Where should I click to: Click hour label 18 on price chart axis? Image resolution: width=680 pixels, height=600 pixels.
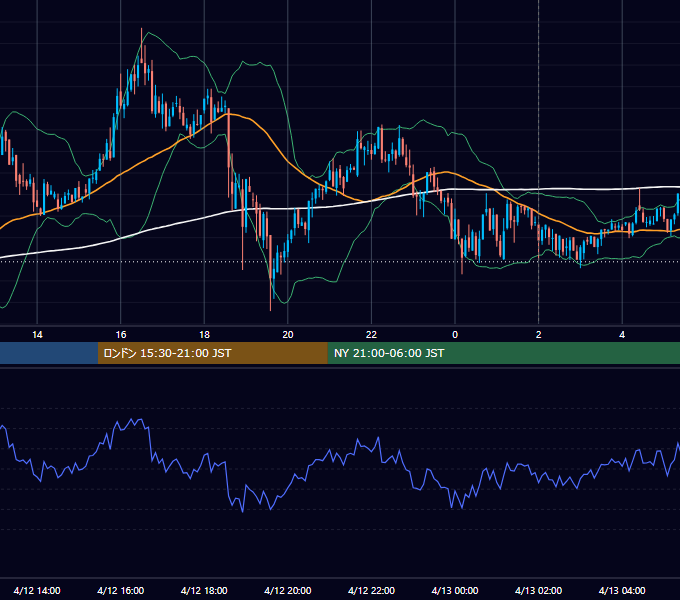coord(204,335)
